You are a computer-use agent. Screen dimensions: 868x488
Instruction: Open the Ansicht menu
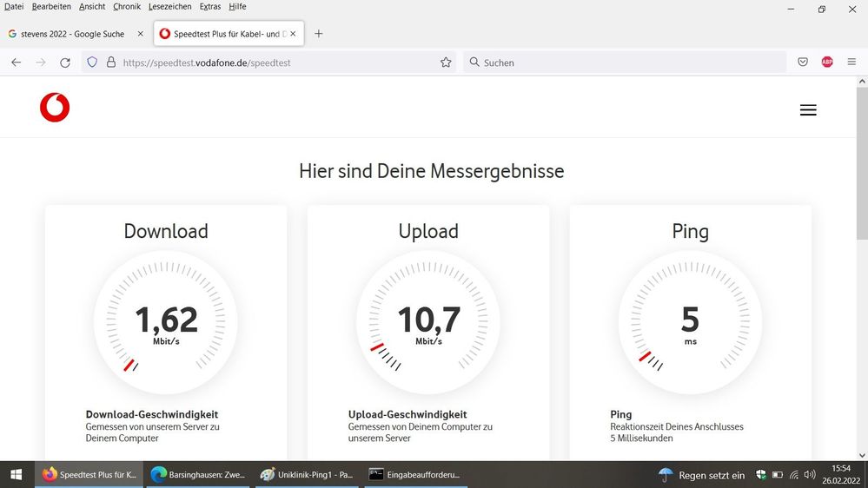(92, 7)
